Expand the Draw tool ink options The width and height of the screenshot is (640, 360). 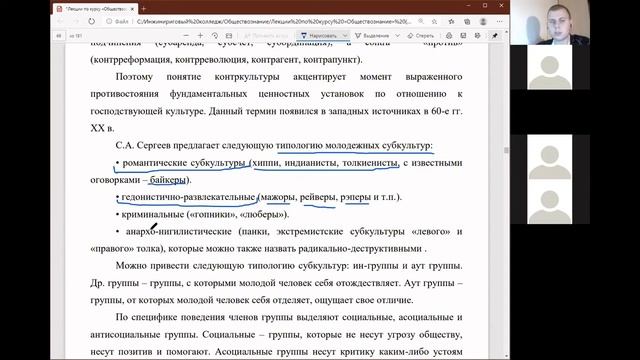tap(345, 36)
